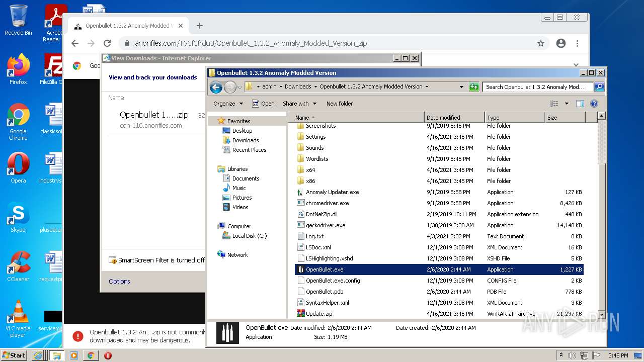Click Options link in View Downloads

[x=119, y=282]
